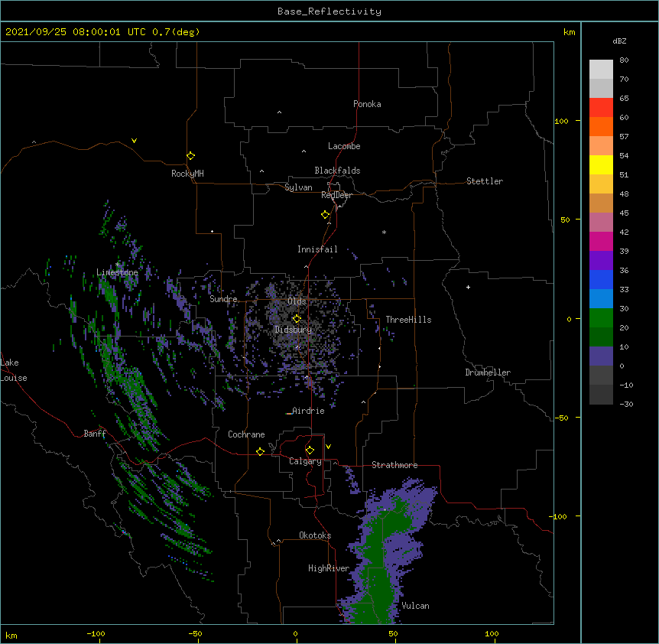Viewport: 659px width, 644px height.
Task: Click the blue 36 dBZ legend color
Action: pyautogui.click(x=601, y=279)
